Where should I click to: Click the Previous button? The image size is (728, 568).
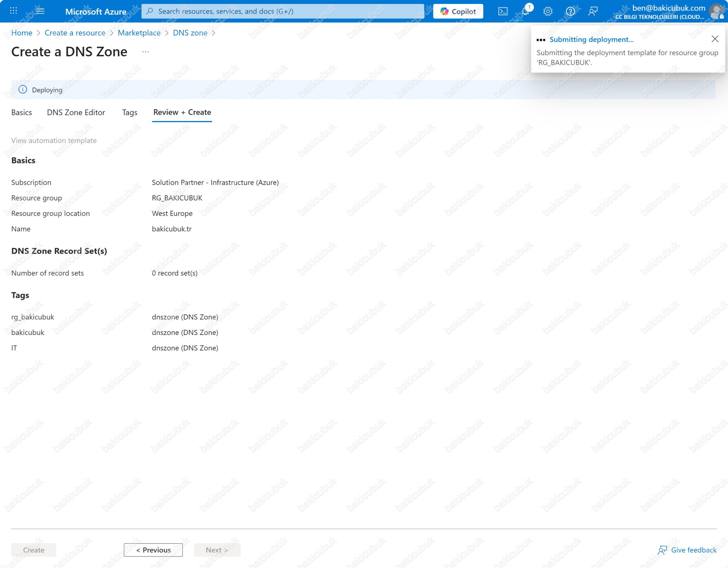click(153, 550)
